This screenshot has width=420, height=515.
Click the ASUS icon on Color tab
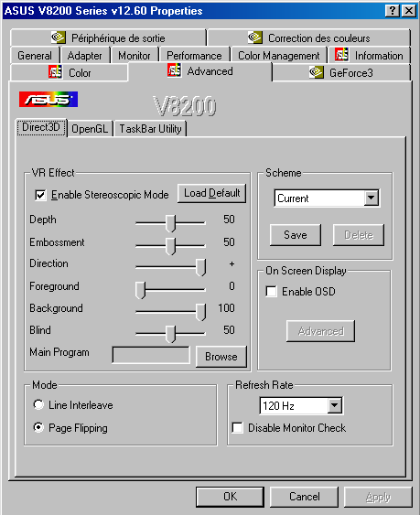coord(55,72)
